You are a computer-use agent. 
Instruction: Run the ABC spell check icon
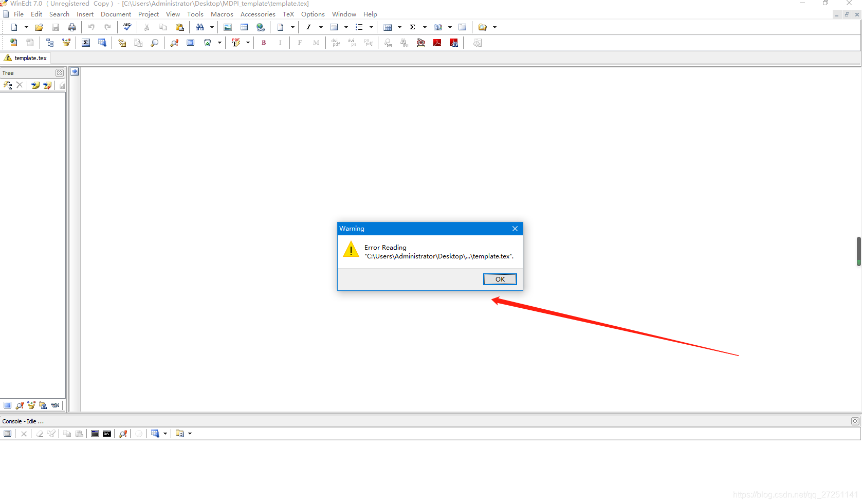[127, 27]
